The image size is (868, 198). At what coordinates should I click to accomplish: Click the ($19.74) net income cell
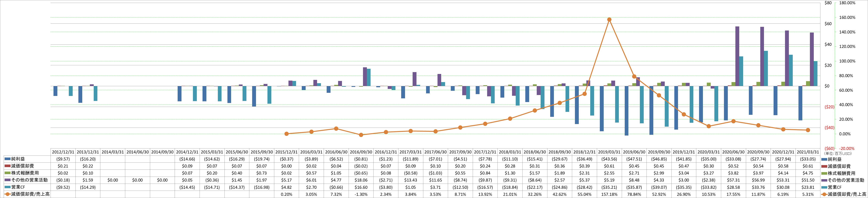point(262,159)
